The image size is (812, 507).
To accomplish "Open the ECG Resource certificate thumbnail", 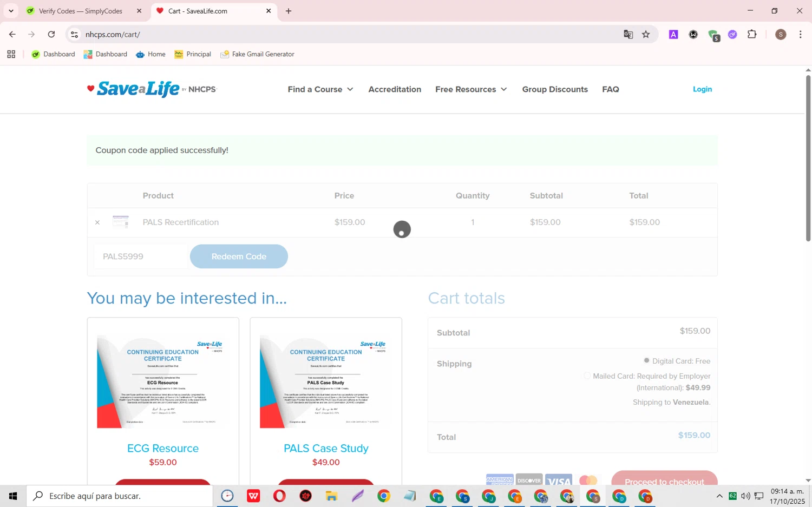I will 163,381.
